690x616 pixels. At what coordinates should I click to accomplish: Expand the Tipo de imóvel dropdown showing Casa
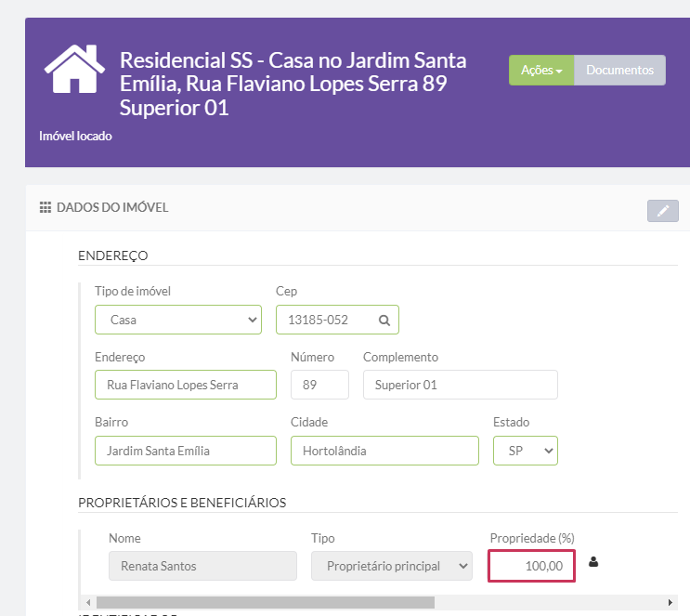coord(178,320)
